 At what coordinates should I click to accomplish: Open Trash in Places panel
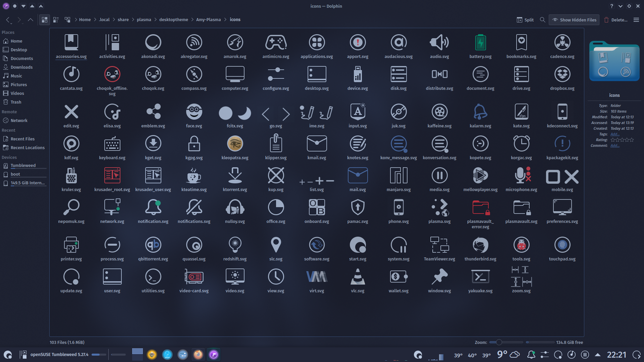[25, 102]
